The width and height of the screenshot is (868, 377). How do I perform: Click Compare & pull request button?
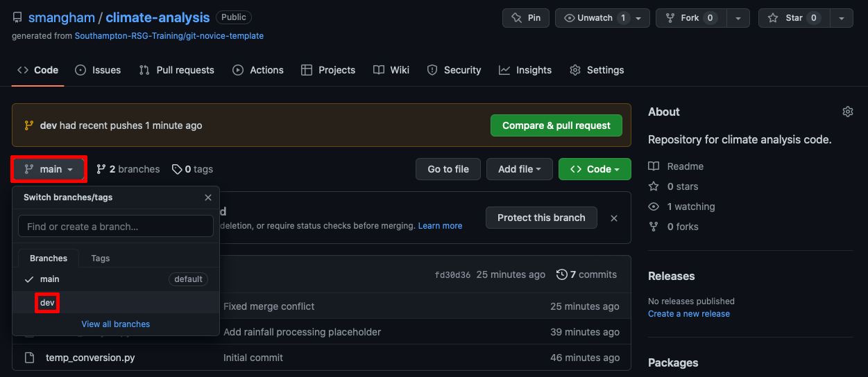pyautogui.click(x=556, y=125)
